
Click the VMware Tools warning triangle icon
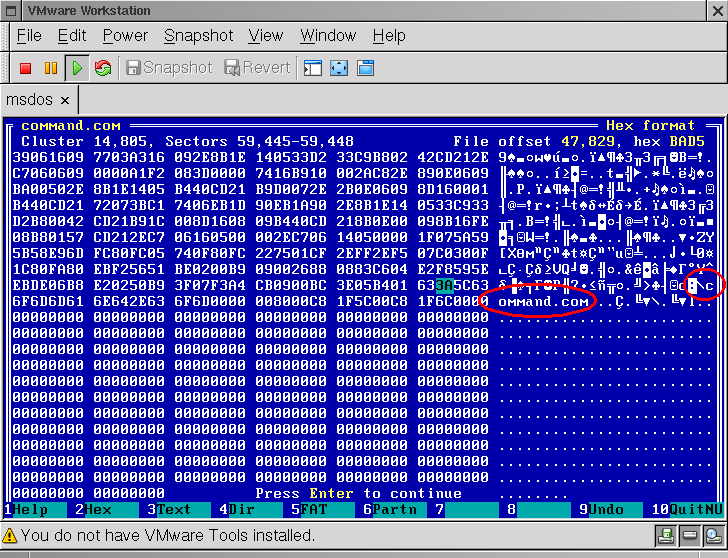tap(10, 536)
